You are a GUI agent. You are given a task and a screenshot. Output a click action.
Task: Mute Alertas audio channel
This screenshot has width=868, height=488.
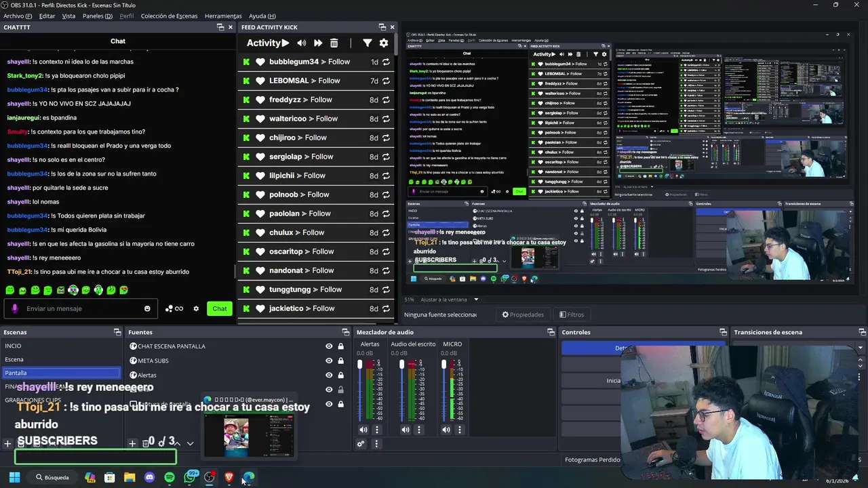tap(363, 430)
